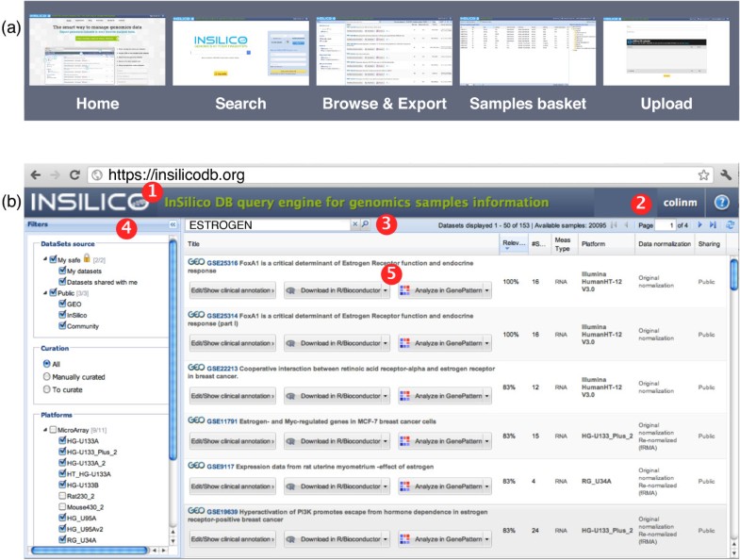Go to first results page arrow
The height and width of the screenshot is (560, 740).
tap(614, 225)
